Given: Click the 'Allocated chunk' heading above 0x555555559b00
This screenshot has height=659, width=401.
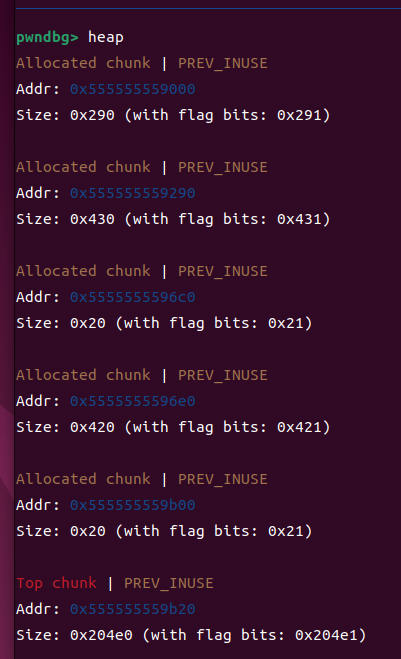Looking at the screenshot, I should tap(83, 479).
